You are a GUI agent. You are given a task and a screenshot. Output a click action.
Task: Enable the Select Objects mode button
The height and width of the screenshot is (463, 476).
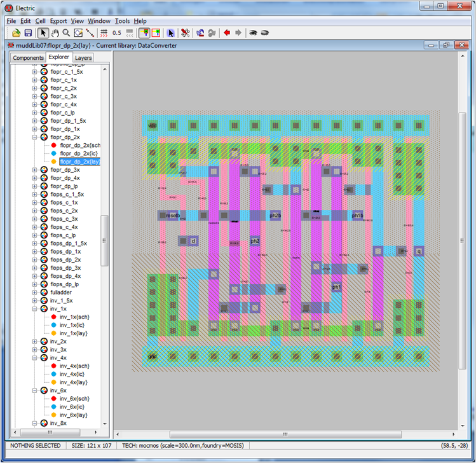coord(144,32)
